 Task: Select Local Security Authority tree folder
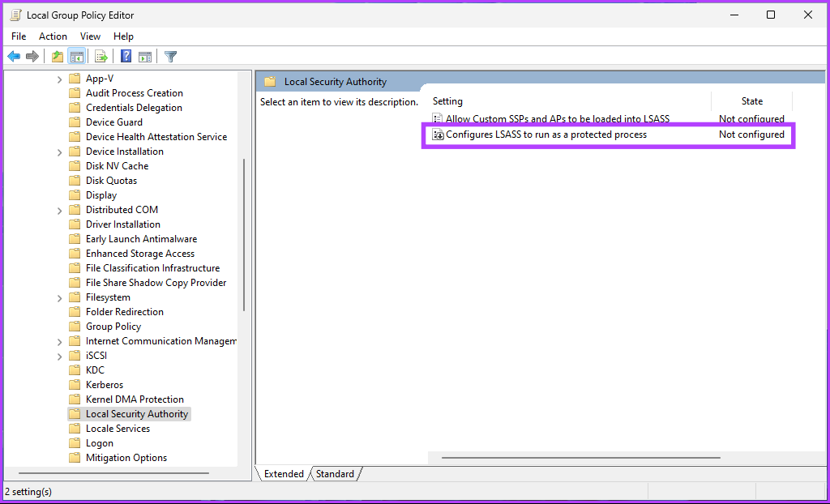136,414
